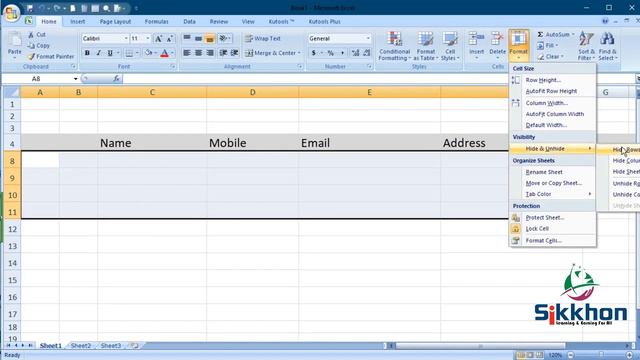
Task: Click Increase Decimal icon
Action: [x=356, y=53]
